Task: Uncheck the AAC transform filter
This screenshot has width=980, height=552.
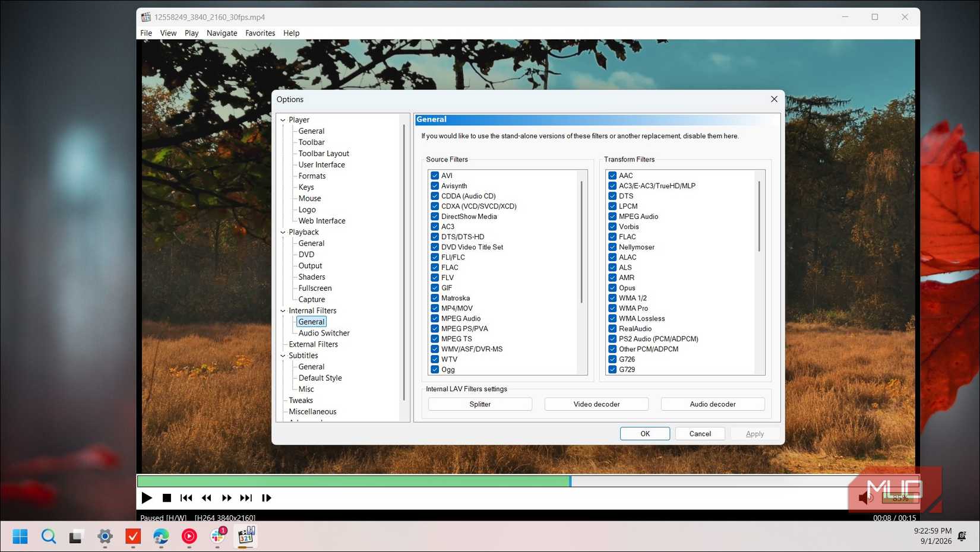Action: [x=612, y=176]
